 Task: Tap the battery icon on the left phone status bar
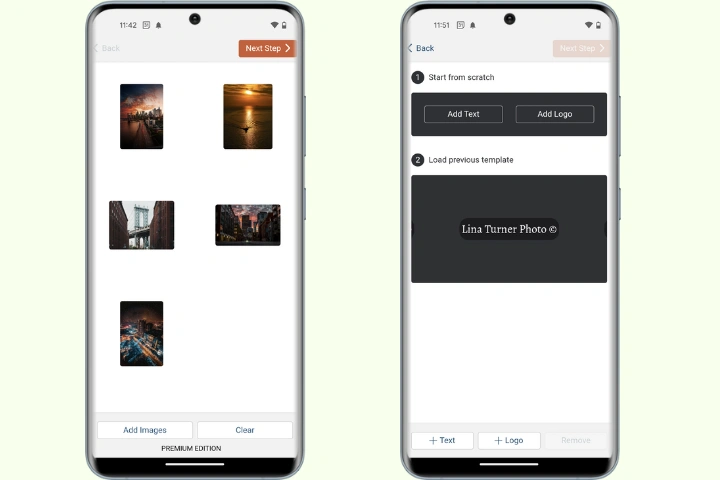pos(284,25)
